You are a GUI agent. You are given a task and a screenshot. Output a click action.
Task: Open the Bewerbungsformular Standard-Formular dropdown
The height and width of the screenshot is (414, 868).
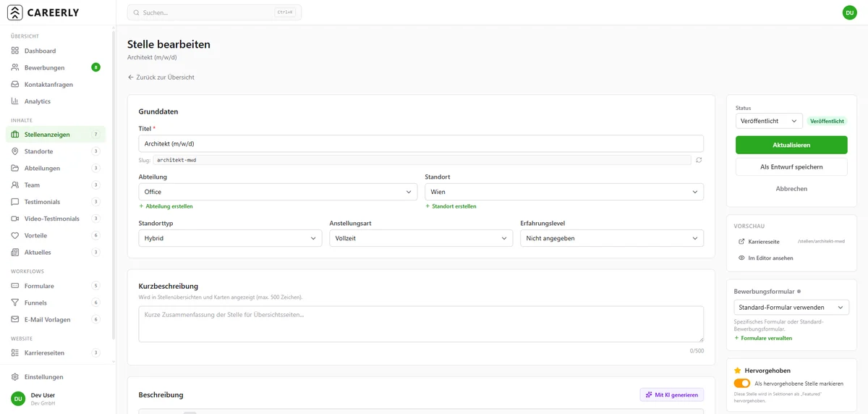(x=791, y=308)
